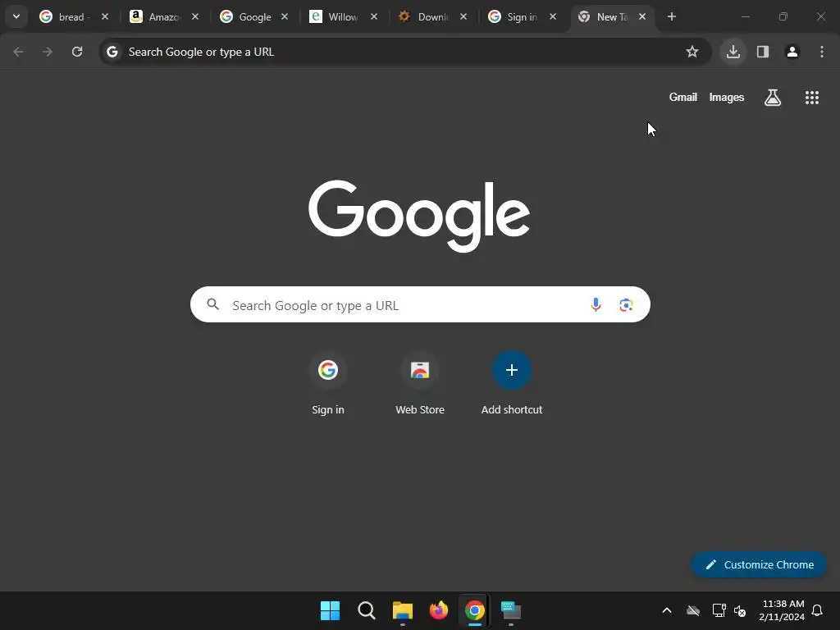Launch Firefox from the taskbar

click(439, 610)
